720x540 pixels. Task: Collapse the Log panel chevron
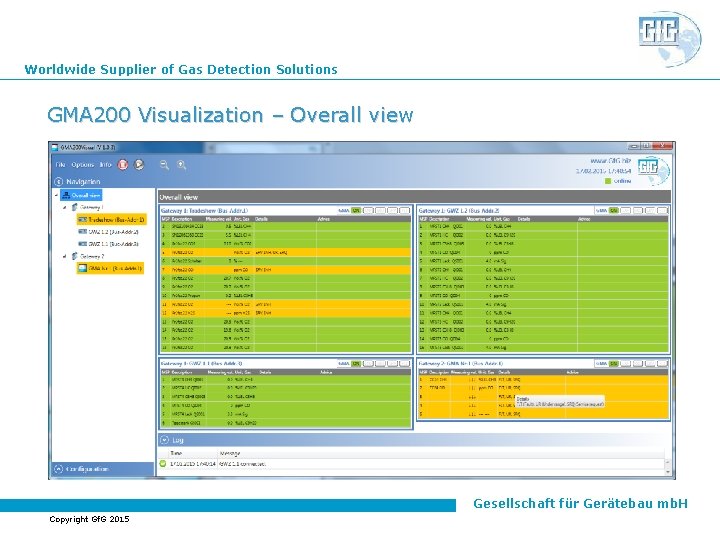164,440
